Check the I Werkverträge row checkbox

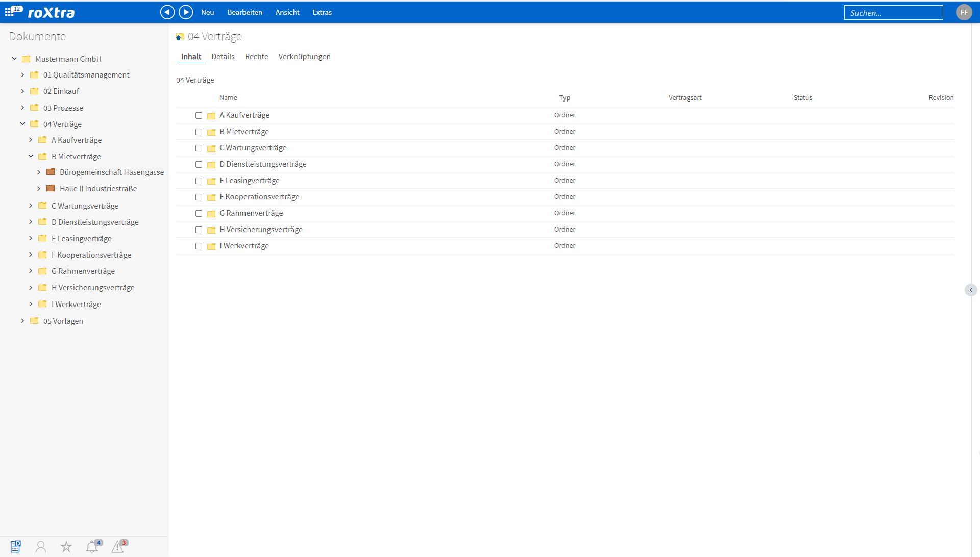(x=199, y=246)
